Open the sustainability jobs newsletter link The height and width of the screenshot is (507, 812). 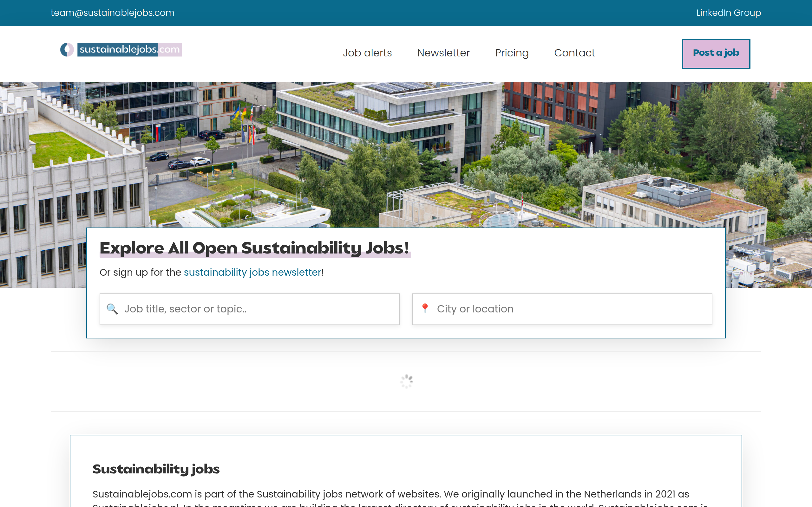click(252, 272)
